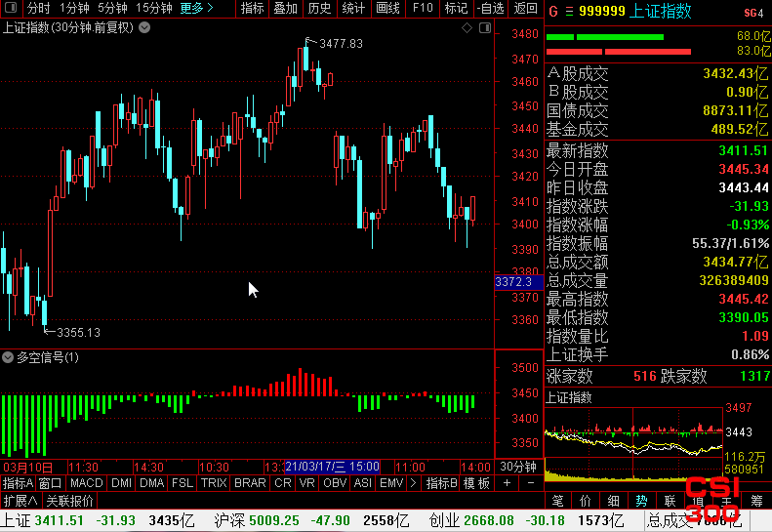Open the green list icon beside code 999999
Image resolution: width=772 pixels, height=532 pixels.
(x=569, y=12)
